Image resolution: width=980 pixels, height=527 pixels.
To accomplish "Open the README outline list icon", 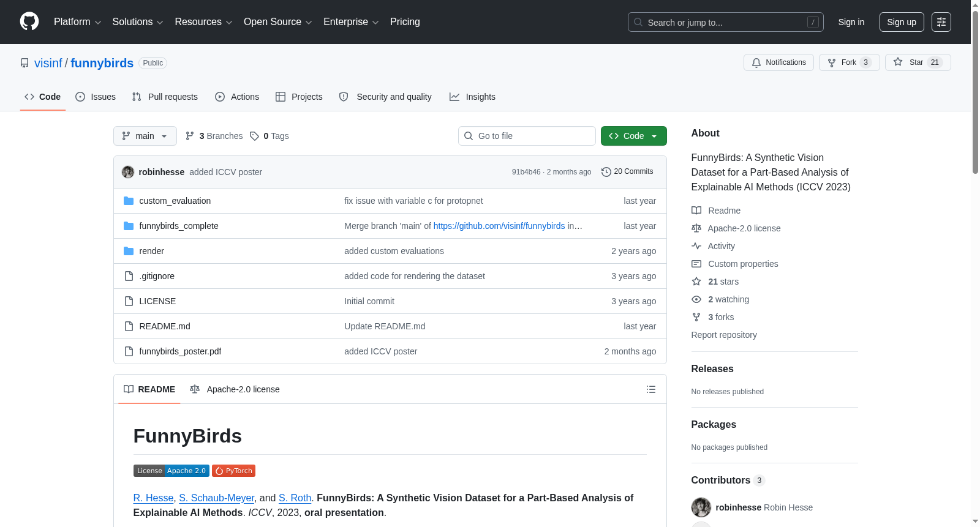I will (x=651, y=389).
